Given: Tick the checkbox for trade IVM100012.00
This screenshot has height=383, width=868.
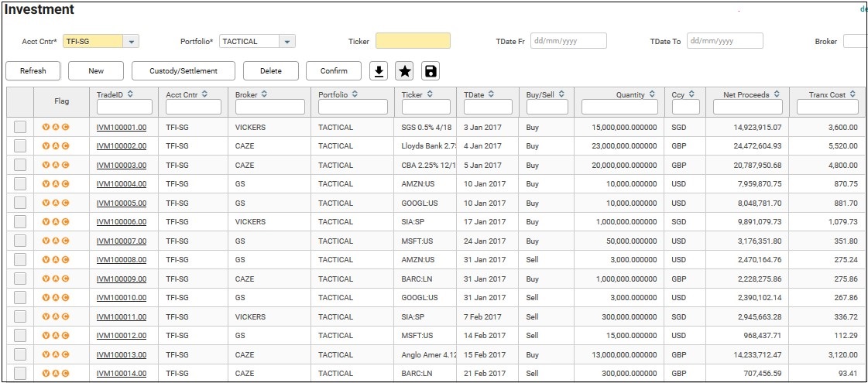Looking at the screenshot, I should (x=20, y=336).
